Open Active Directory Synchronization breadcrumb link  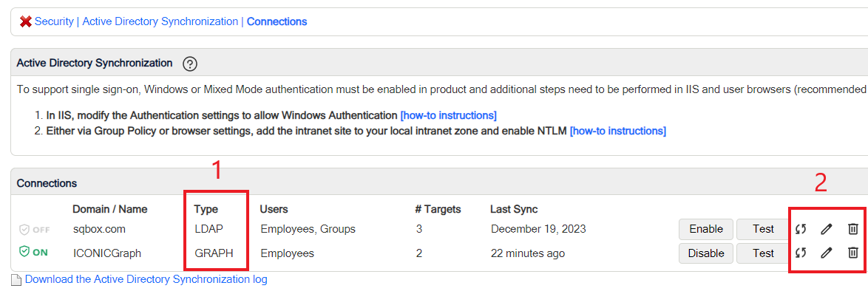pos(160,21)
